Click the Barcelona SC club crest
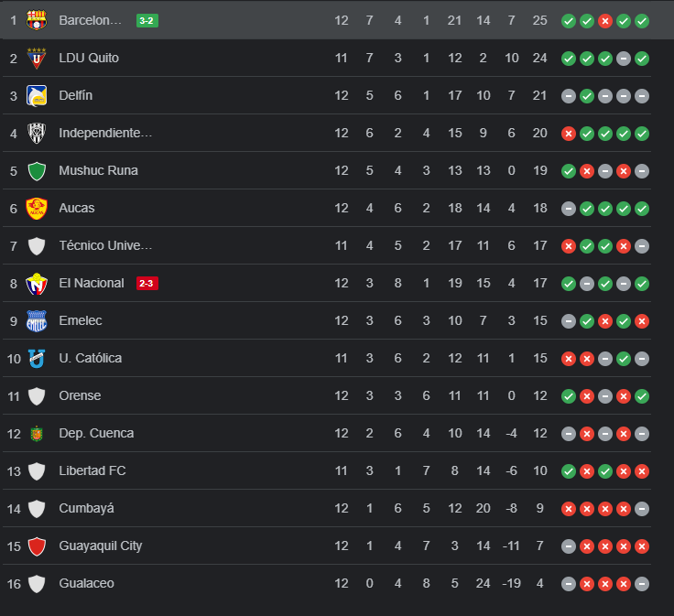This screenshot has width=674, height=616. (37, 20)
